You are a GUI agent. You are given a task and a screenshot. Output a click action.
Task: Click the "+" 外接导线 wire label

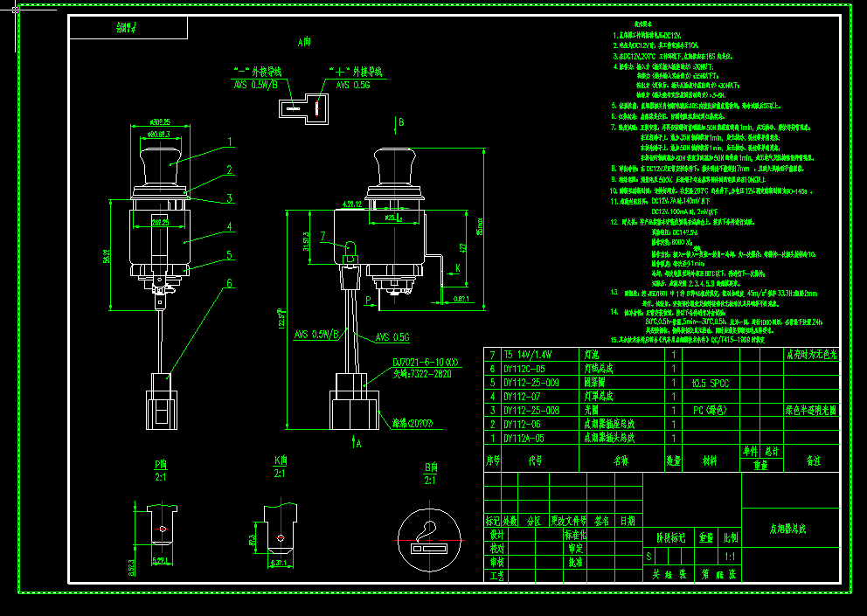356,72
